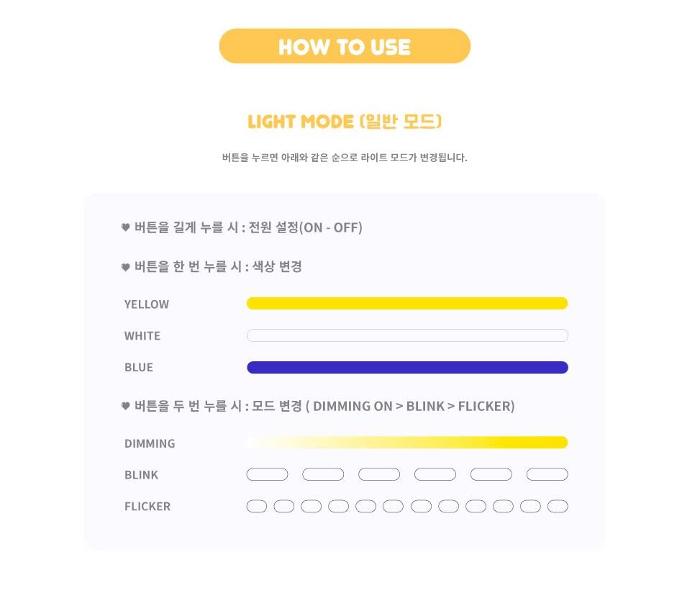Click the LIGHT MODE (일반 모드) heading
Screen dimensions: 700x611
(x=345, y=122)
